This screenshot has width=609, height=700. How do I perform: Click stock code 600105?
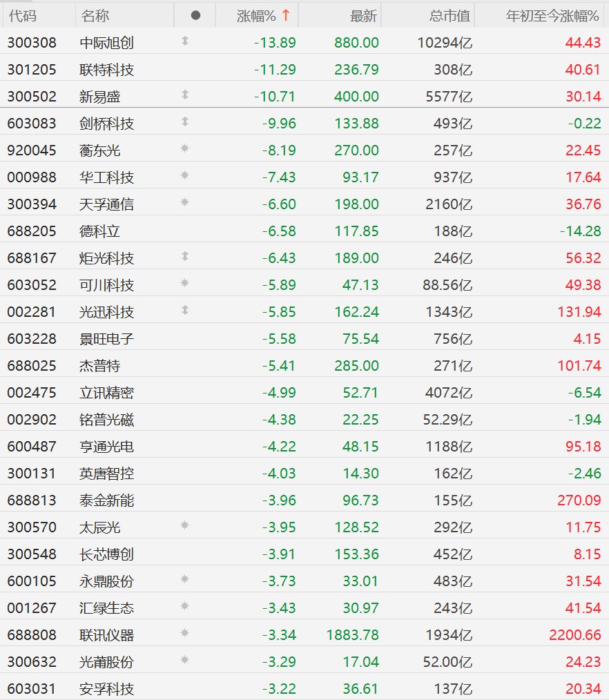tap(32, 581)
